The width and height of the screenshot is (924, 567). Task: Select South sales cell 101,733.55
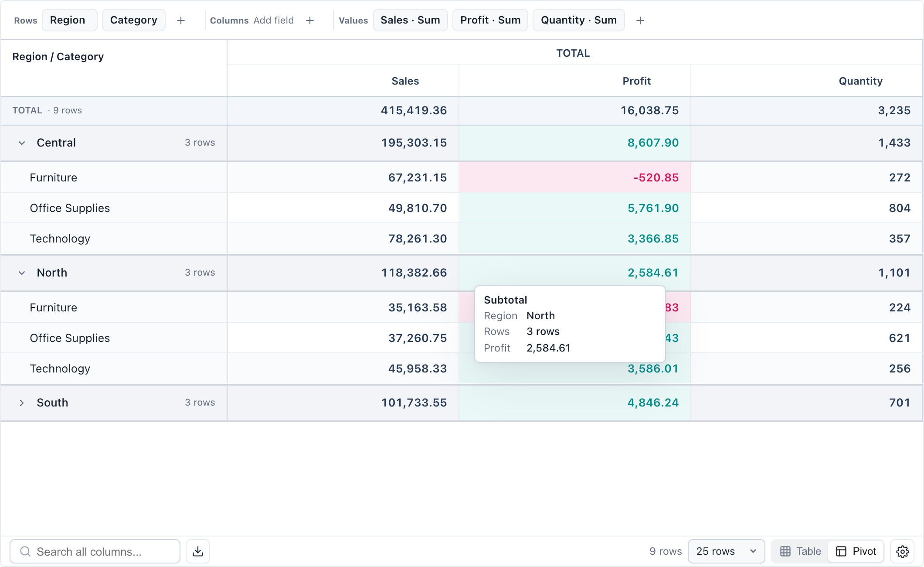pyautogui.click(x=343, y=403)
